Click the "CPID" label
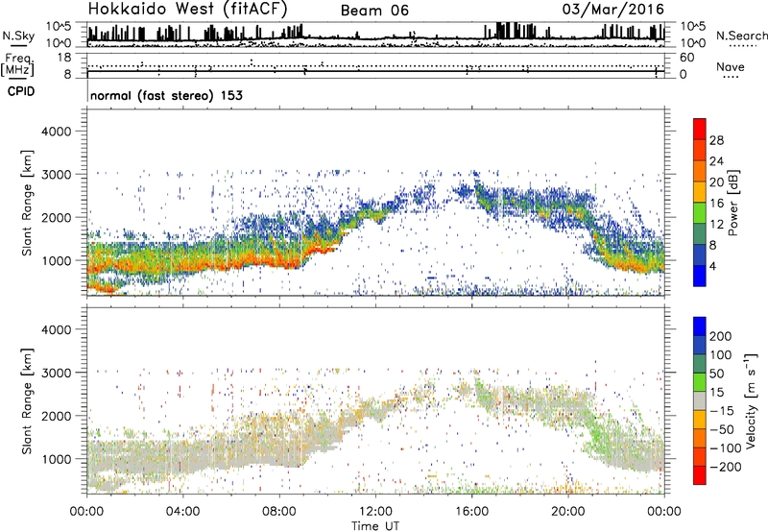 pos(21,91)
